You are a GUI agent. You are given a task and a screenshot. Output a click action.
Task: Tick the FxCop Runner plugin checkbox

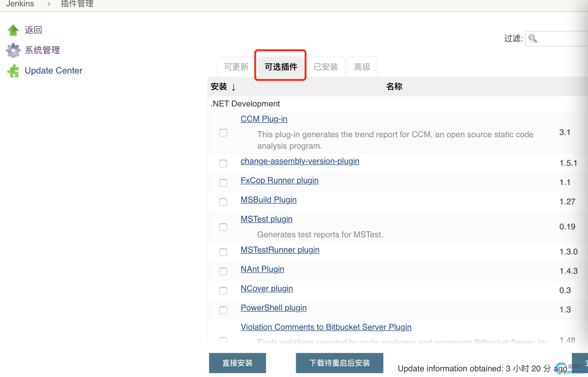pos(223,183)
